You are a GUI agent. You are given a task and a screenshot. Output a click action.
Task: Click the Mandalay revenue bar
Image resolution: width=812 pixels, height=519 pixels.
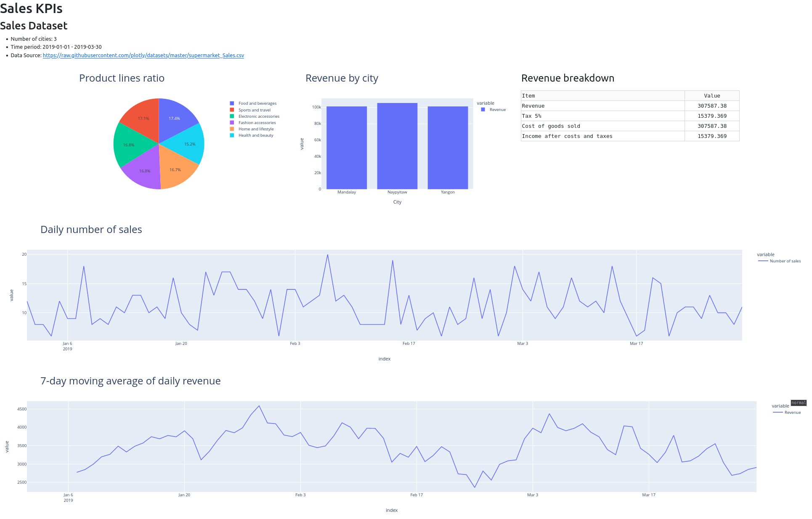347,148
